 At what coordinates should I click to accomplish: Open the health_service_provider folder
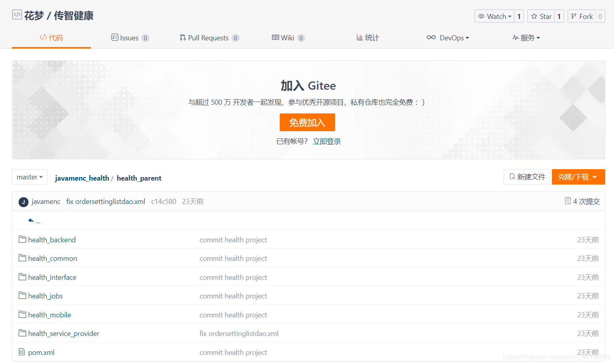click(64, 334)
